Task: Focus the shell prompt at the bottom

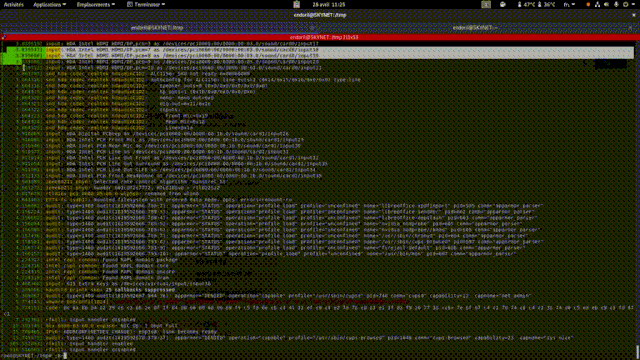Action: (x=33, y=356)
